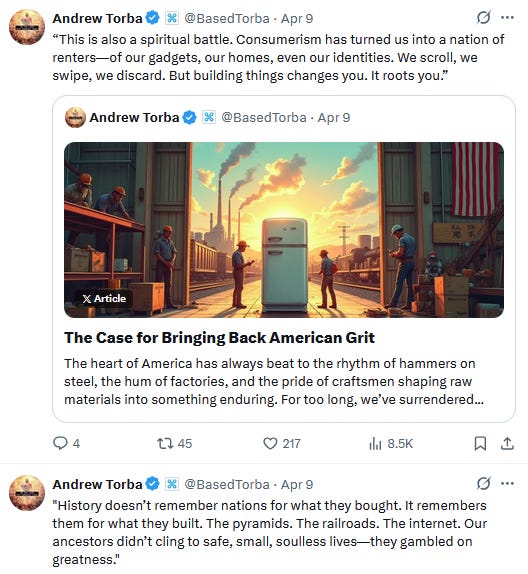Click the X Article label on image
Screen dimensions: 528x574
[x=104, y=298]
